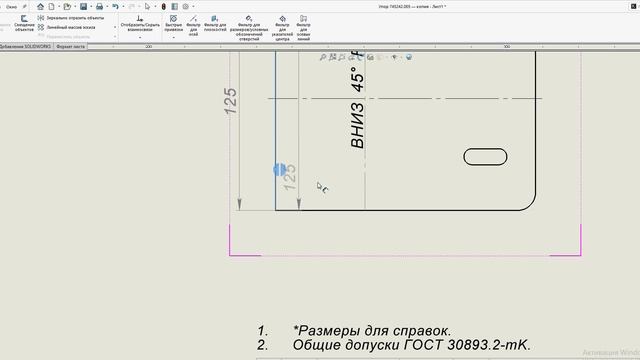Open a file using the Open folder icon
This screenshot has width=640, height=360.
pyautogui.click(x=67, y=7)
